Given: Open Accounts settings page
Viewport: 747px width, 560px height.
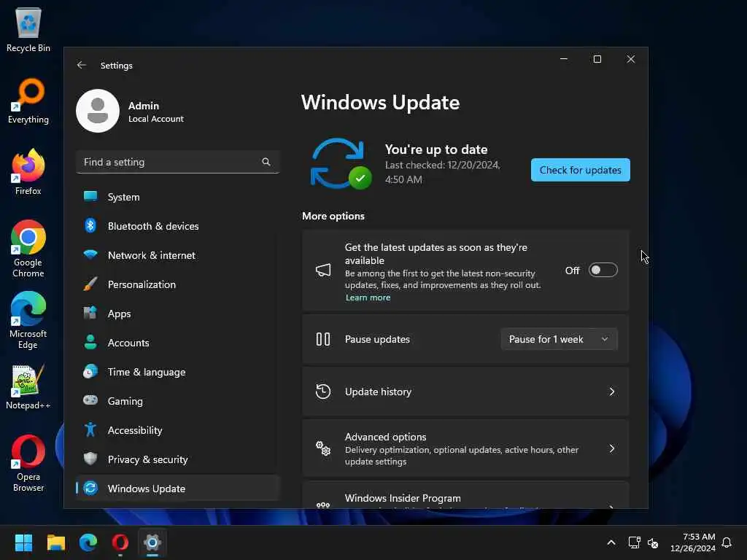Looking at the screenshot, I should tap(178, 343).
